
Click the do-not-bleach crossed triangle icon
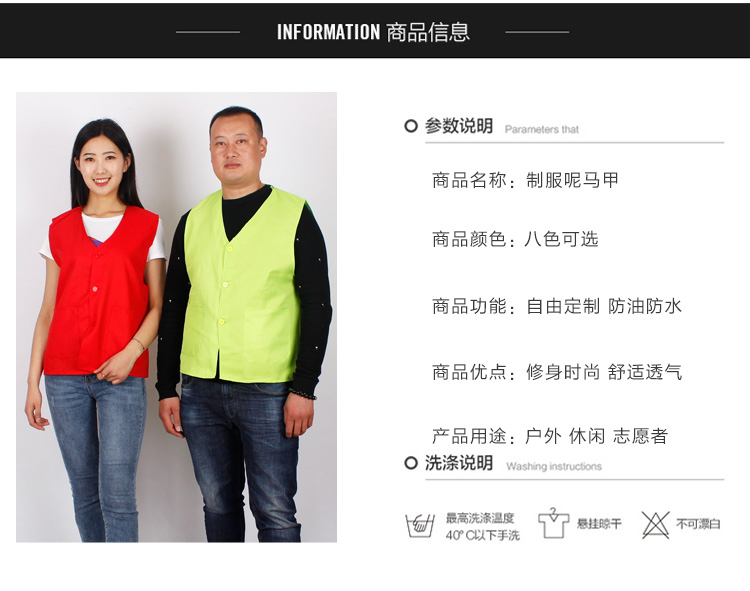pos(655,525)
